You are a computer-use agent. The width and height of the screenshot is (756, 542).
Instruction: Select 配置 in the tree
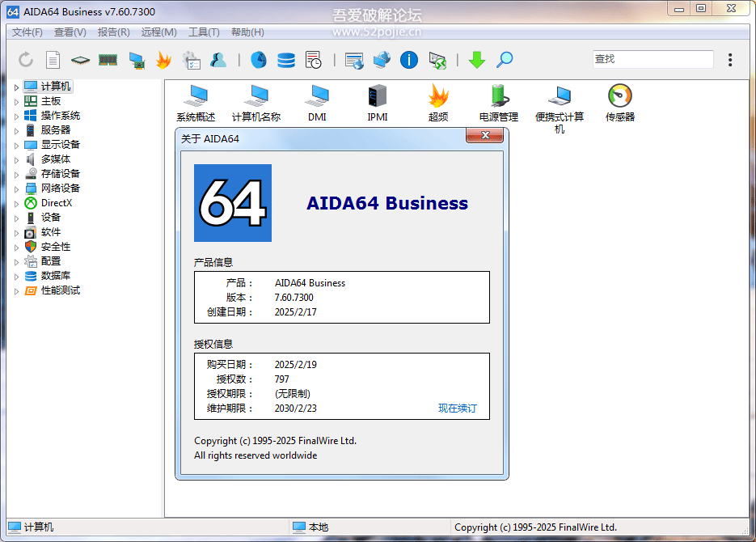coord(51,260)
